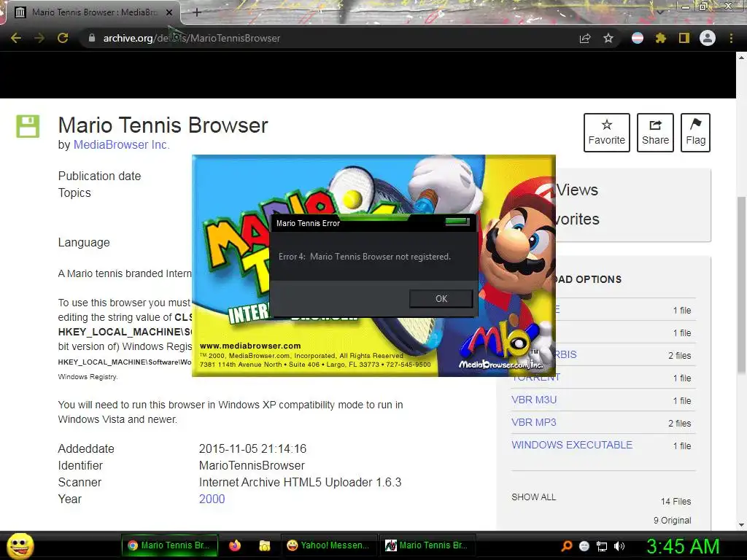Click the www.mediabrowser.com text on splash screen
The width and height of the screenshot is (747, 560).
click(x=250, y=346)
